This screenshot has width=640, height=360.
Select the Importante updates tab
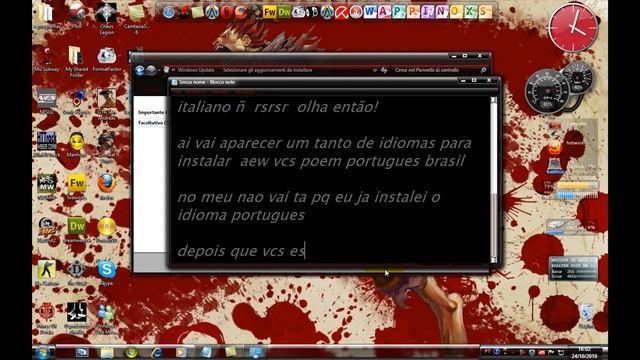tap(151, 112)
